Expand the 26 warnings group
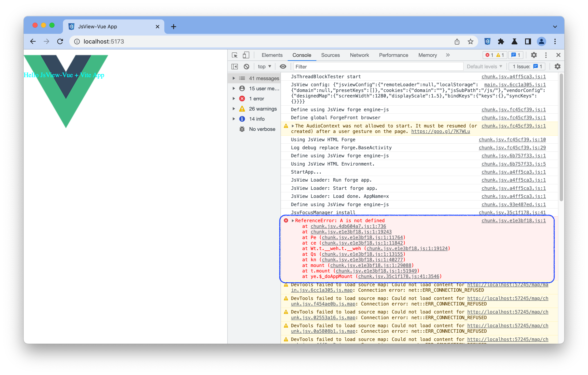Screen dimensions: 588x375 tap(234, 109)
